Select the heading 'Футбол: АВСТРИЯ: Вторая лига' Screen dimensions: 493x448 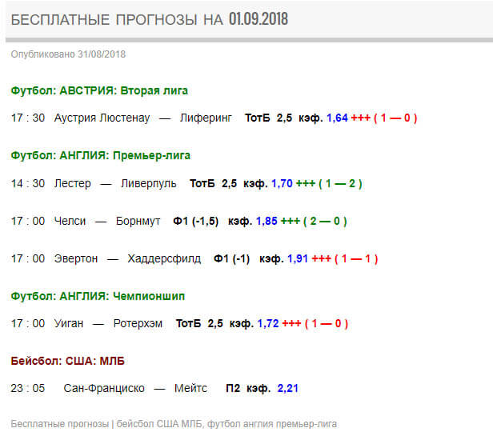coord(99,91)
